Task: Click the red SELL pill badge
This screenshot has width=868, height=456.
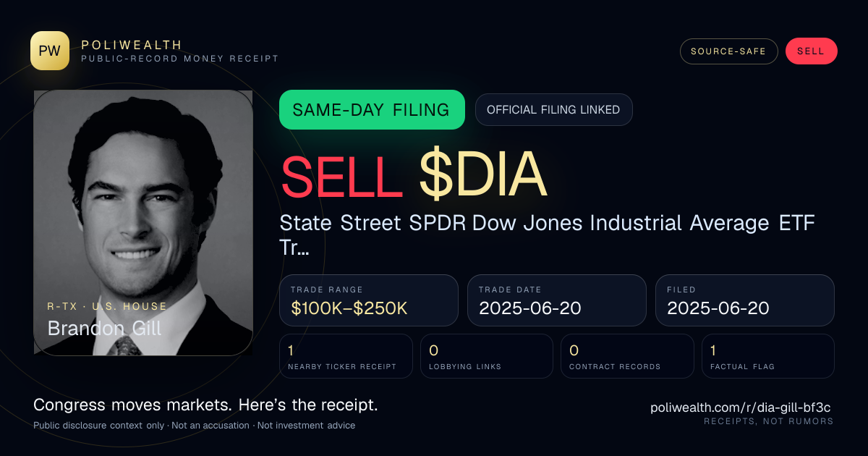Action: point(811,51)
